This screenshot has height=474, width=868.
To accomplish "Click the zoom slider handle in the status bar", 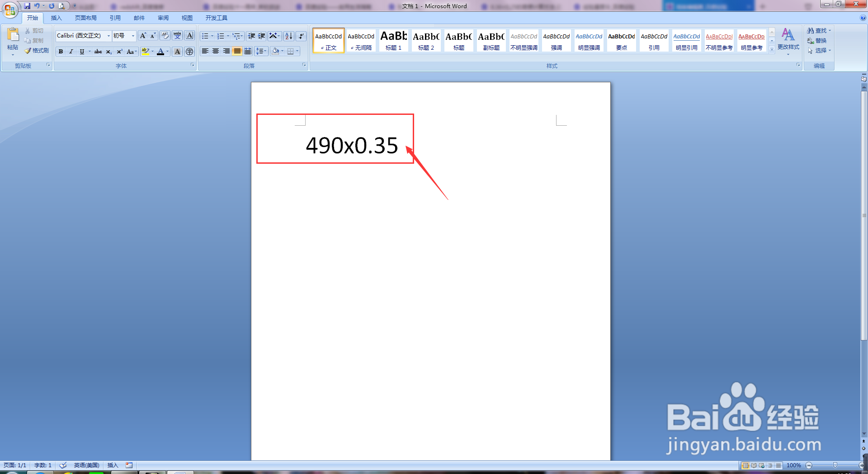I will click(835, 465).
